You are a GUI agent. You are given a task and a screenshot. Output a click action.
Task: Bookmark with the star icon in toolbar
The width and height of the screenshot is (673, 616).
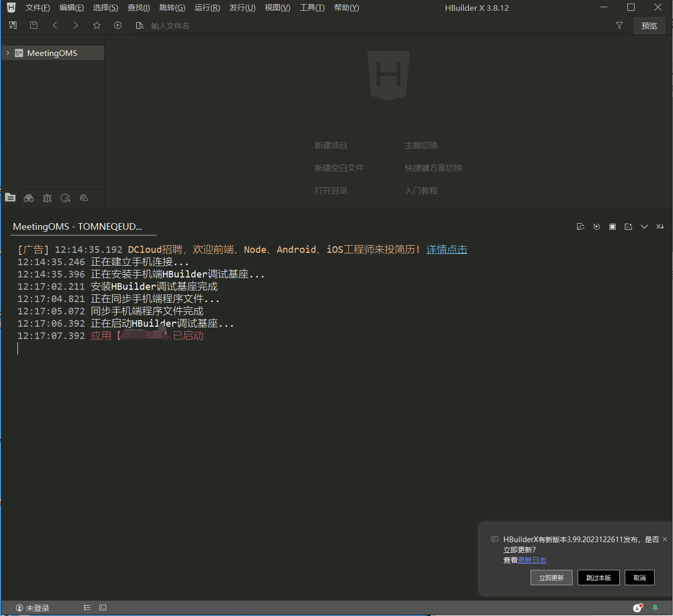point(97,25)
